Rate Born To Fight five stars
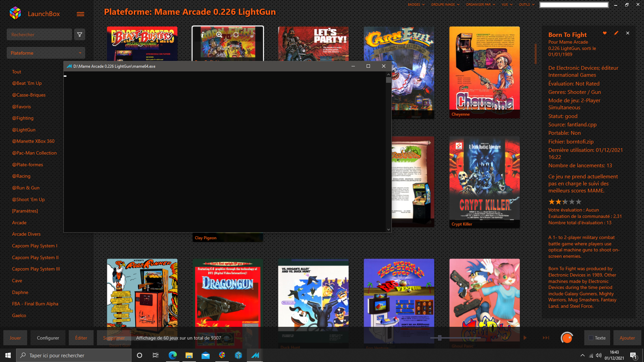This screenshot has height=362, width=644. [x=579, y=202]
